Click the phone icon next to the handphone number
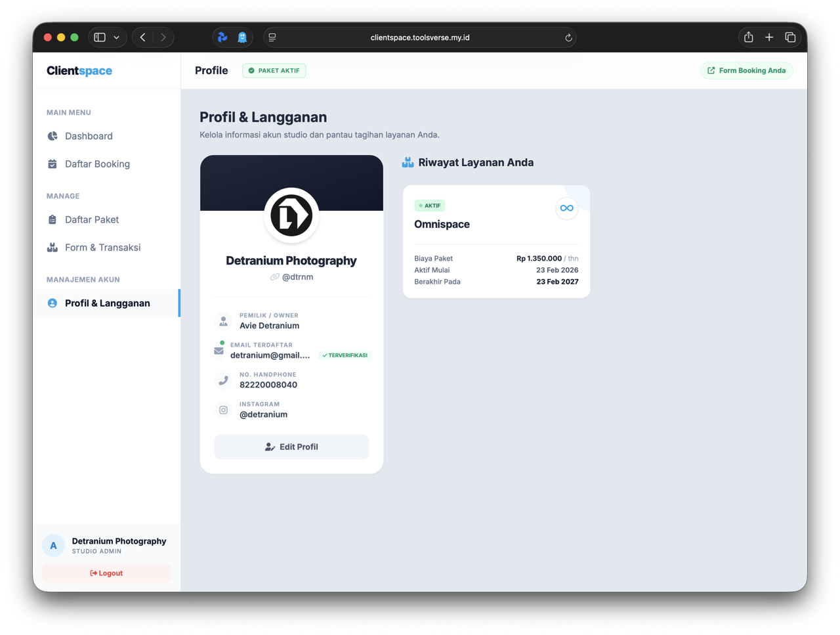 (x=223, y=380)
